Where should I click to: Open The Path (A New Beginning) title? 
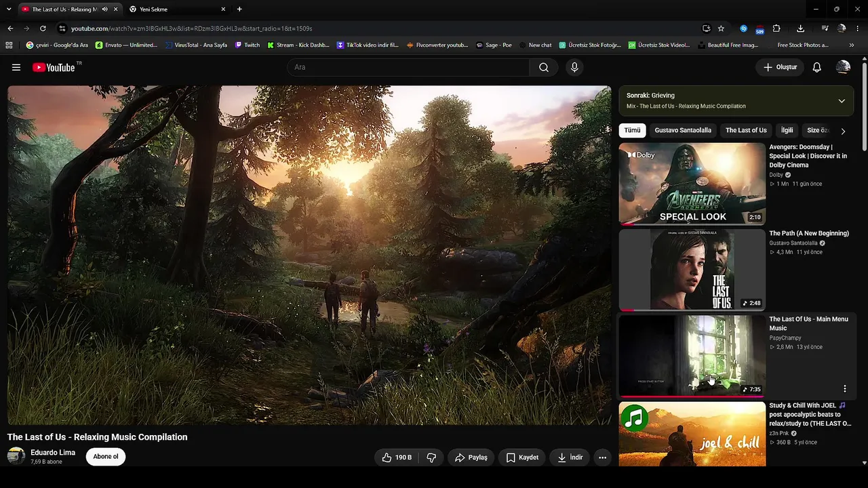tap(809, 233)
